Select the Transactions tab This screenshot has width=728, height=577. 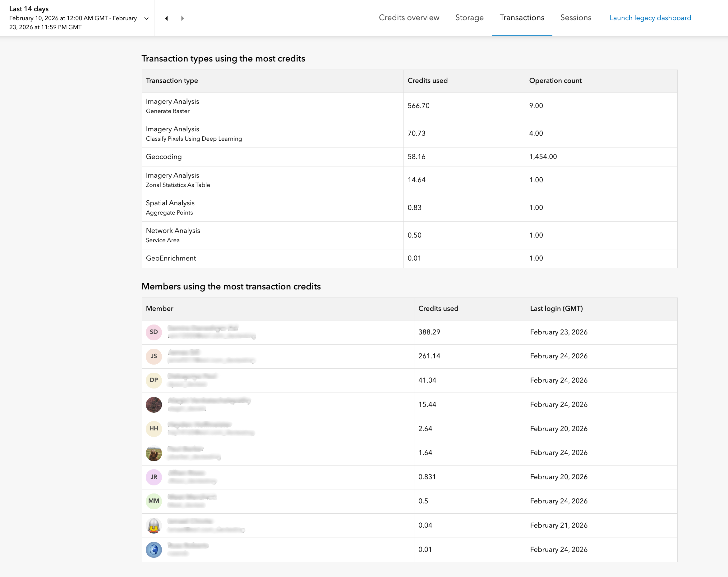tap(522, 18)
